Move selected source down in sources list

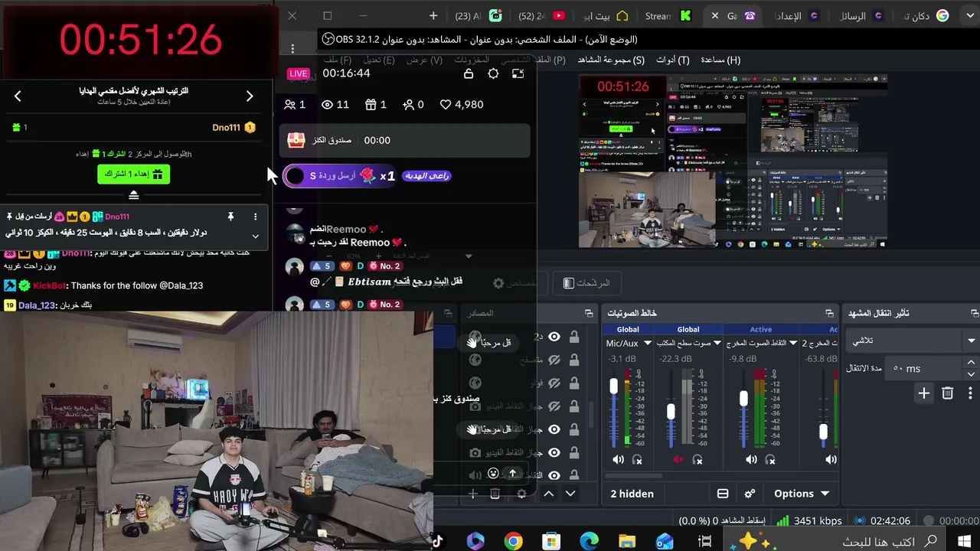click(570, 494)
